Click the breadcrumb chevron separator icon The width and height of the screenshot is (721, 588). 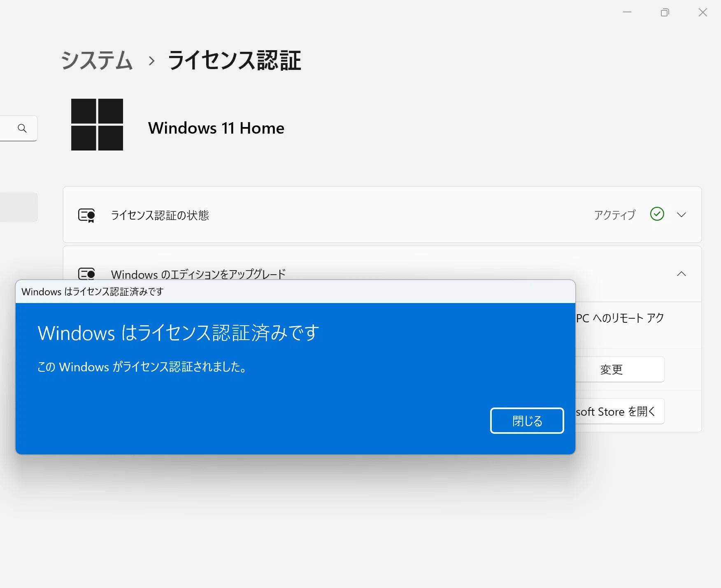point(151,61)
